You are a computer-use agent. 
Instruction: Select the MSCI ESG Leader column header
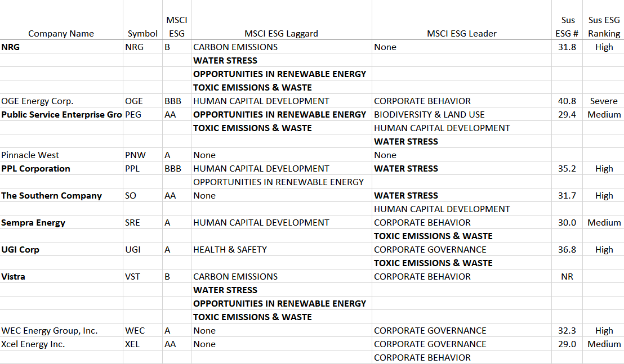click(462, 33)
